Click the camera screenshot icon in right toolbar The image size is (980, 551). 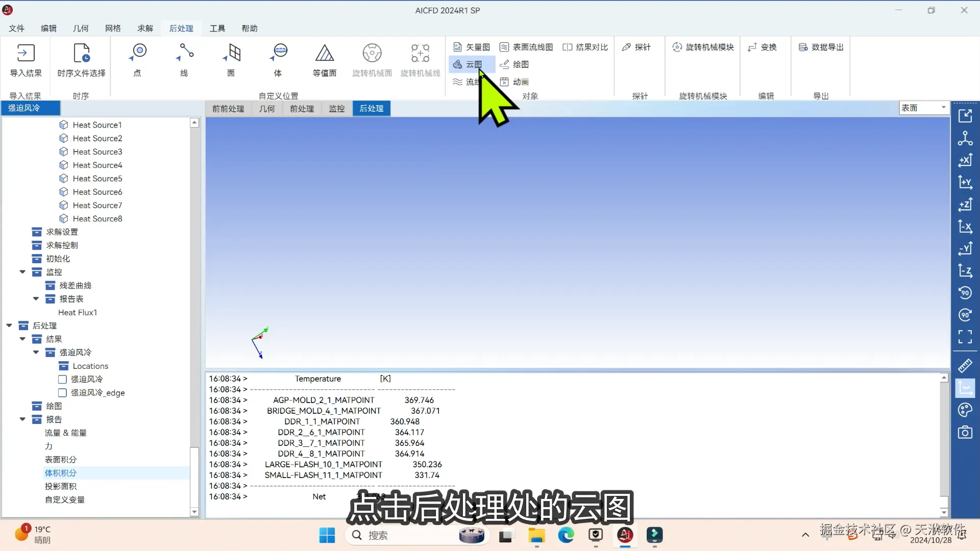[x=965, y=433]
